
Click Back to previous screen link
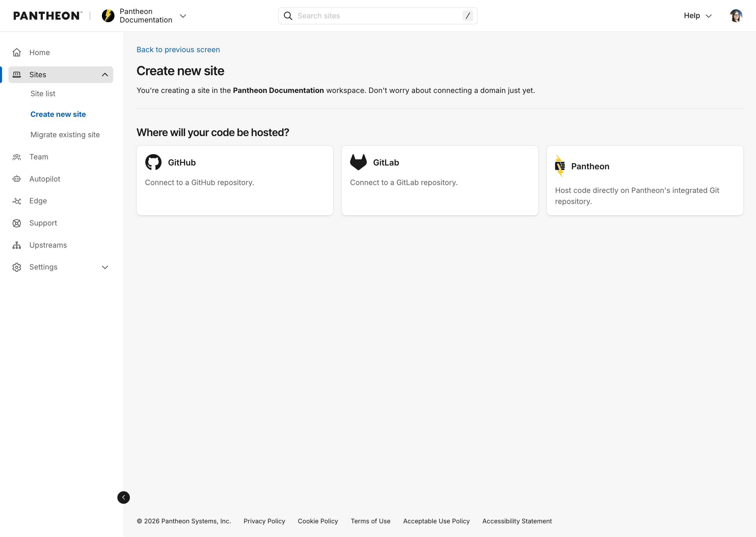[x=178, y=50]
